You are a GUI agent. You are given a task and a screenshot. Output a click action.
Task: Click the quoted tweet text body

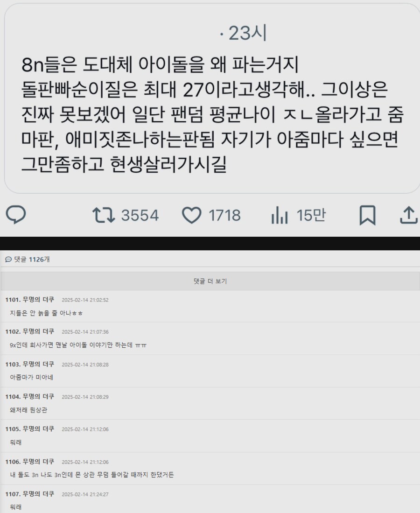click(213, 114)
